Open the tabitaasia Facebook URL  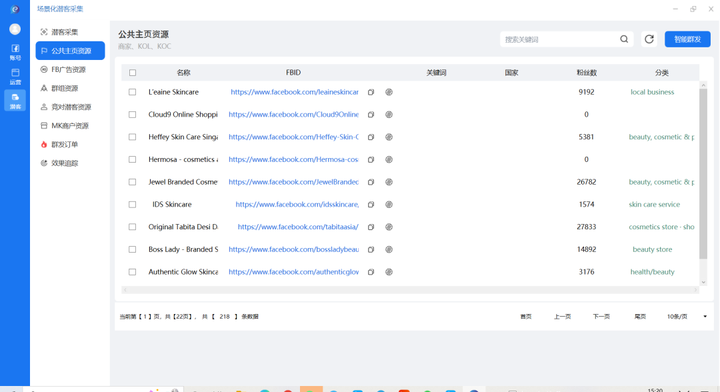(298, 227)
